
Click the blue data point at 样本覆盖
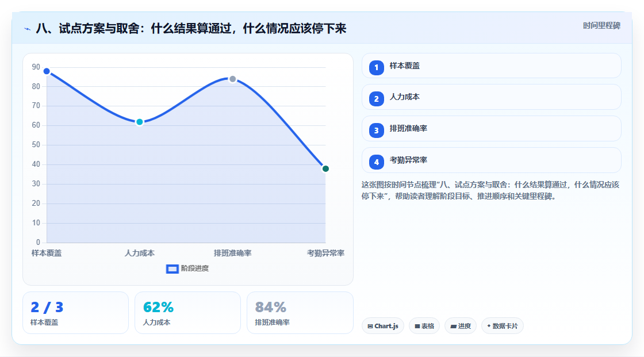click(47, 71)
